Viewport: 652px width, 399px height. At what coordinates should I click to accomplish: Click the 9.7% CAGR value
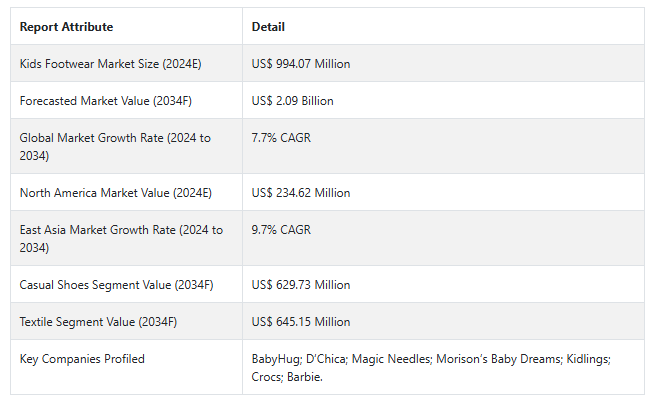[x=281, y=230]
